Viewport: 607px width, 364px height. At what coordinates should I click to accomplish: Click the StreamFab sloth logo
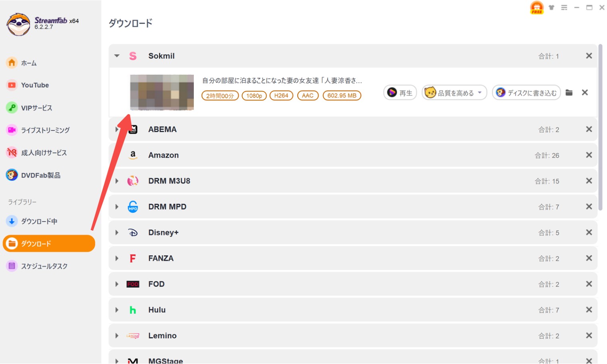coord(18,24)
